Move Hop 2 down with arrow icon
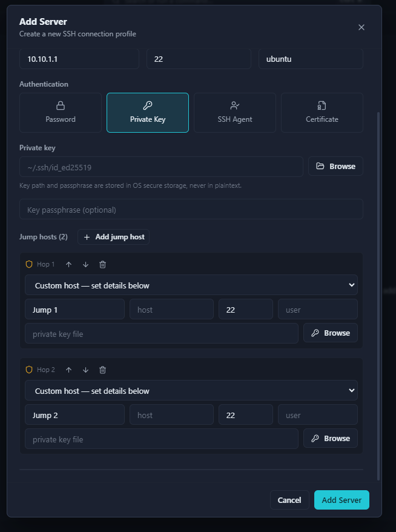This screenshot has height=532, width=396. 86,370
